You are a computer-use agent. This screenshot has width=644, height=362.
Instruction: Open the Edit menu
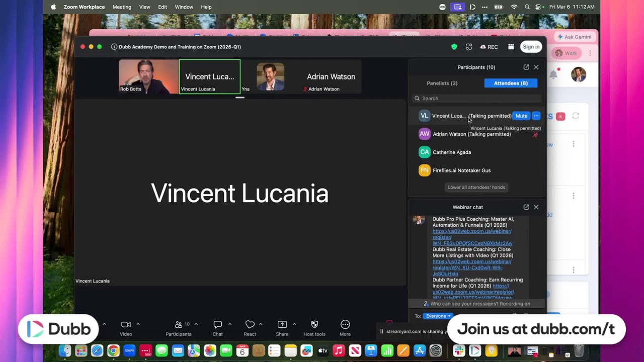(163, 7)
